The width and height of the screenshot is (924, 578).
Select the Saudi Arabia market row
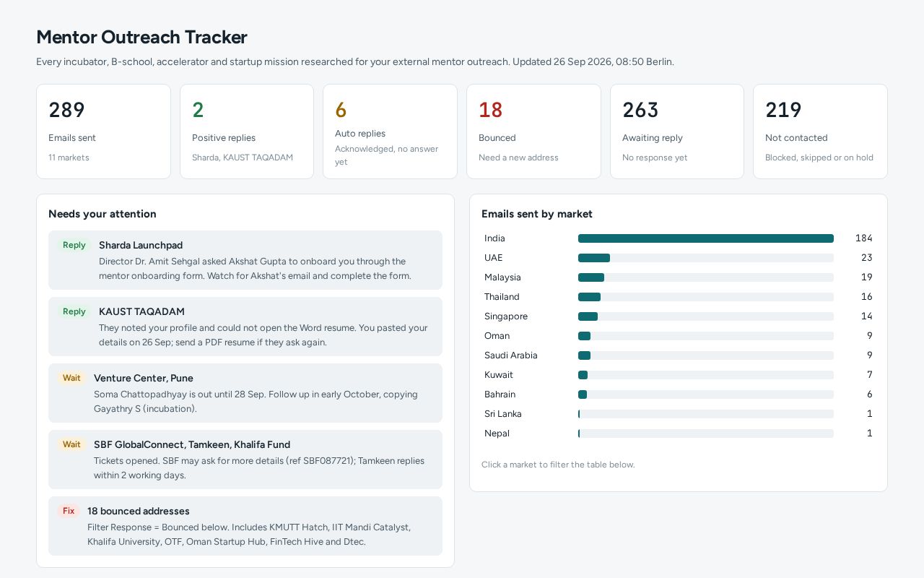coord(679,355)
